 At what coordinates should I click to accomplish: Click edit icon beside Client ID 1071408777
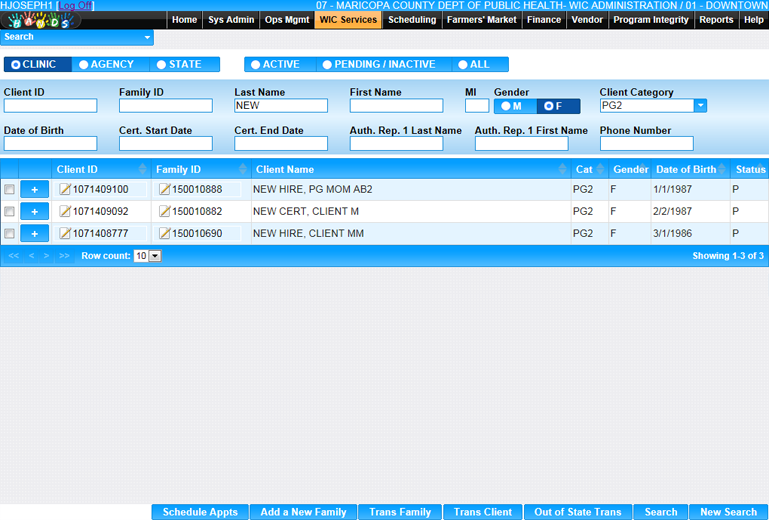(65, 234)
